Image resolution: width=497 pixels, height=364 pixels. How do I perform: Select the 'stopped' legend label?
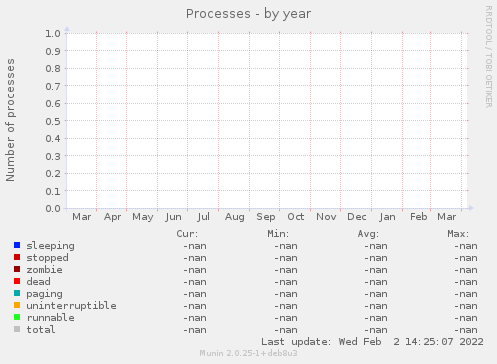47,258
